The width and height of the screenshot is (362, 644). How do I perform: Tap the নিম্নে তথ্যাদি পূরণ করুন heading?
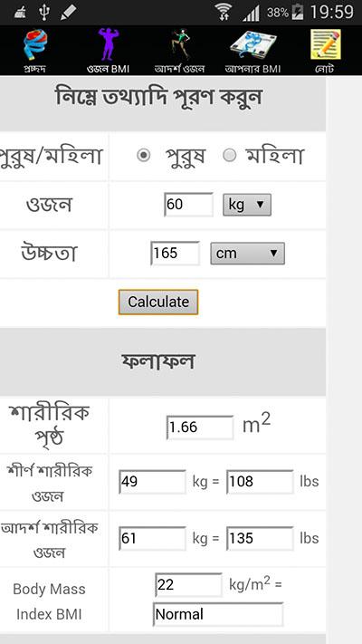(158, 98)
